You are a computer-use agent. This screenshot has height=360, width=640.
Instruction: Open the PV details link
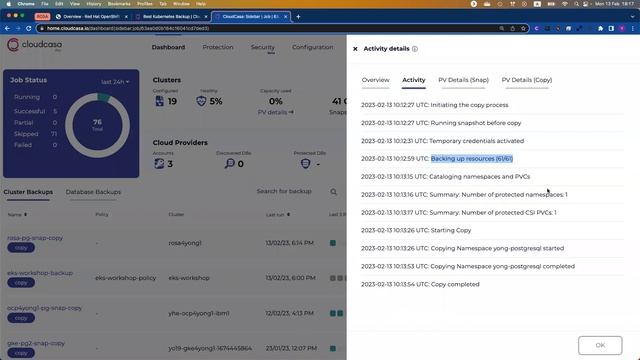276,112
